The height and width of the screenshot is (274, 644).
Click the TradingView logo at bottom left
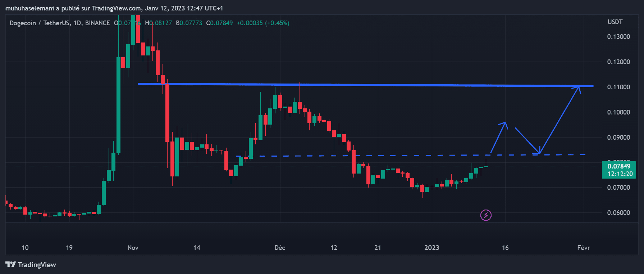[31, 265]
